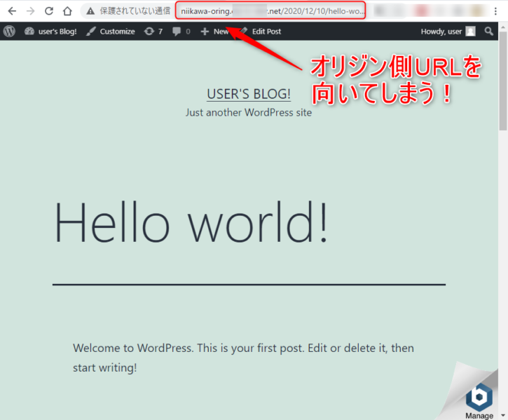Click the dashboard gauge icon
The image size is (508, 420).
click(x=29, y=31)
